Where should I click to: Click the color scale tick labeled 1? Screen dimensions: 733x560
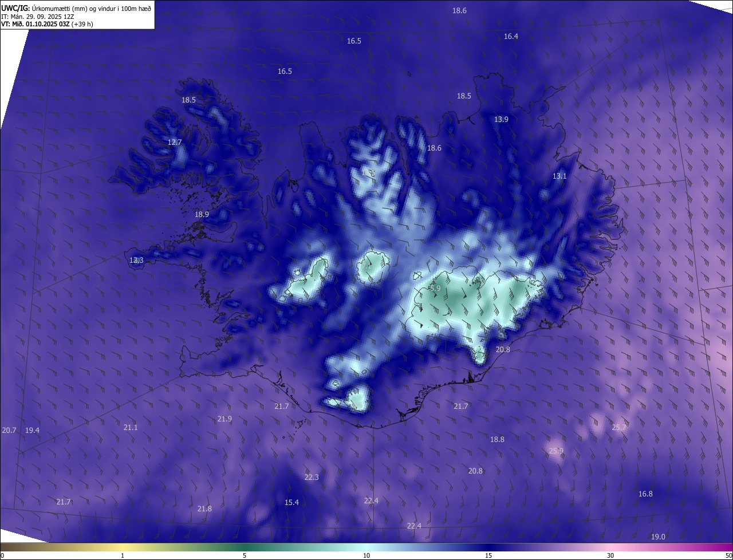(x=123, y=555)
